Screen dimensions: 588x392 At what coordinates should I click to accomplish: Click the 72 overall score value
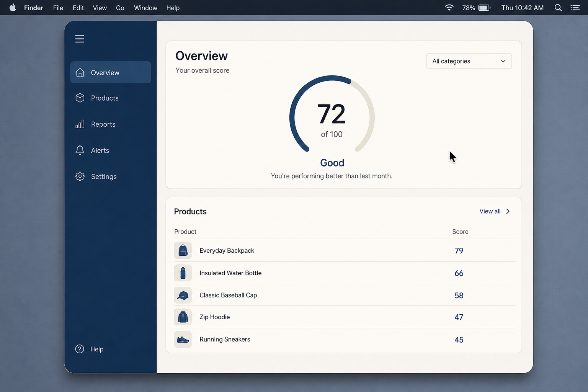coord(332,114)
